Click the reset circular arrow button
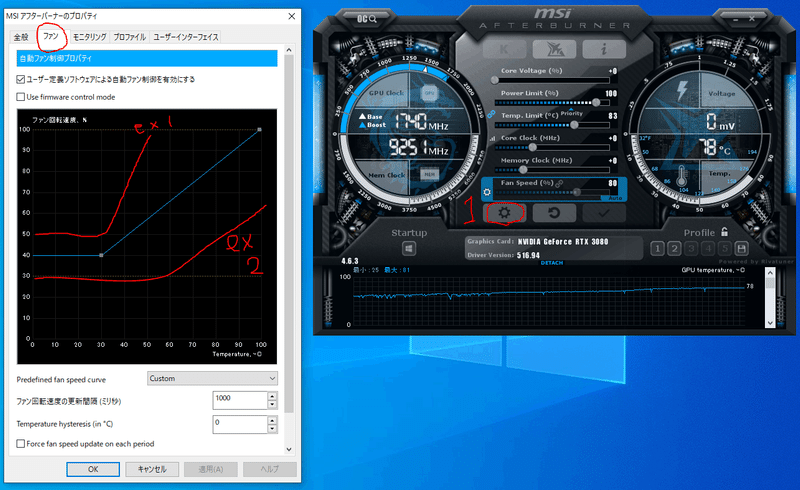This screenshot has width=800, height=490. [x=554, y=213]
